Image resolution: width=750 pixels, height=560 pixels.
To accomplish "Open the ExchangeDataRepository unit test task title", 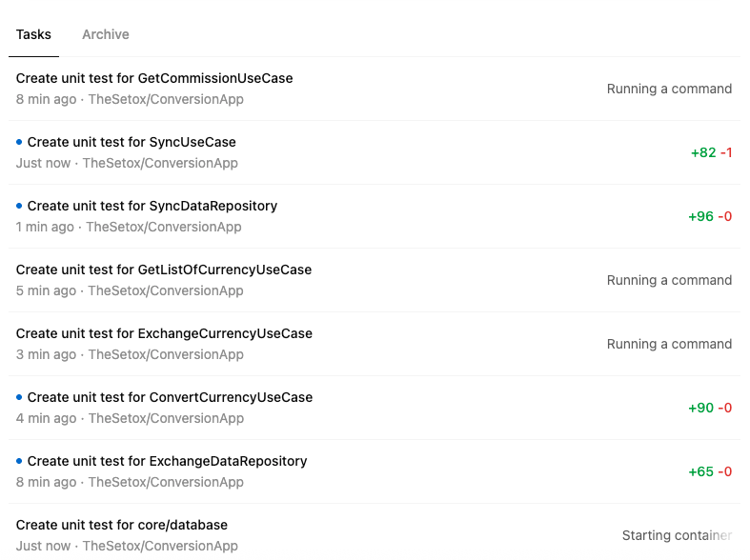I will [167, 461].
